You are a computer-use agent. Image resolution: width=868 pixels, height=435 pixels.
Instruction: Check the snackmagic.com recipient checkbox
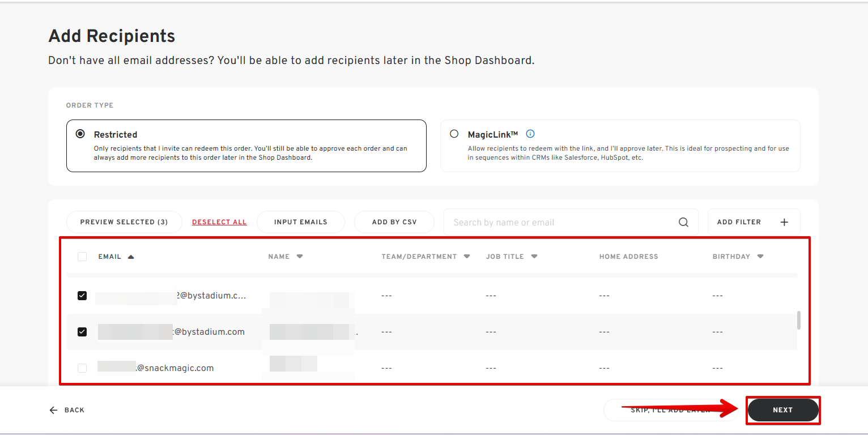click(82, 368)
